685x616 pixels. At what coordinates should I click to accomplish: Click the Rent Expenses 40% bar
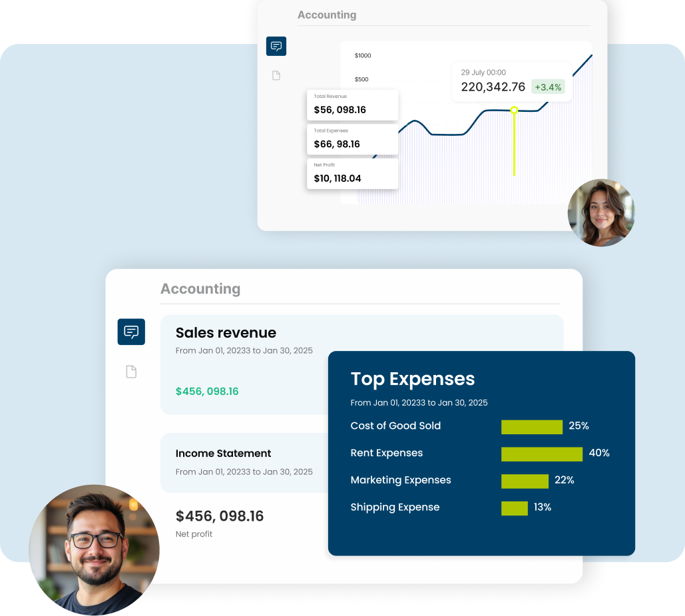point(541,454)
